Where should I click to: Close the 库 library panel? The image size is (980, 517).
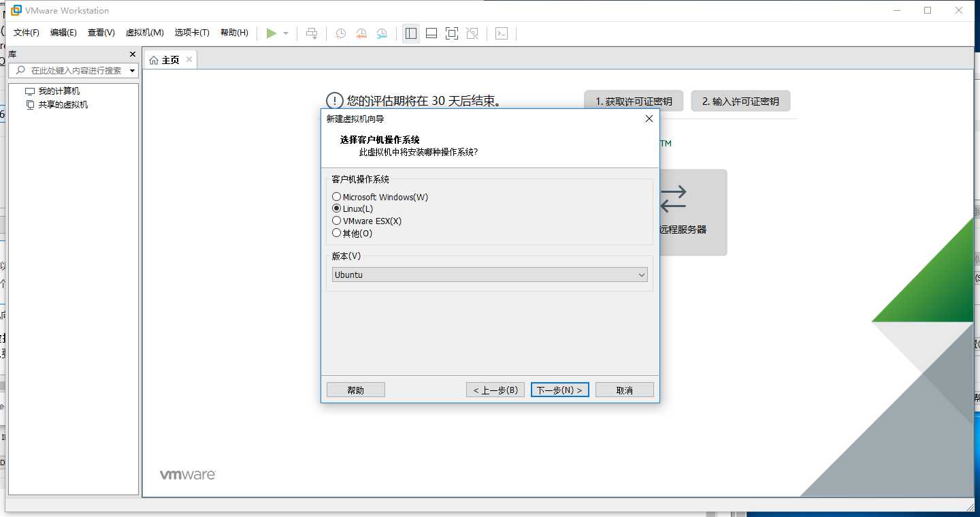(x=133, y=54)
